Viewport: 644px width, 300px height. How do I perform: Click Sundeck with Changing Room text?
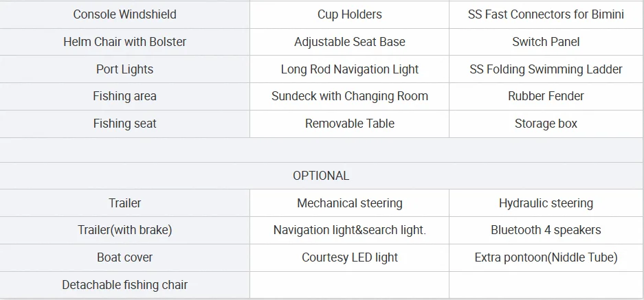click(349, 96)
